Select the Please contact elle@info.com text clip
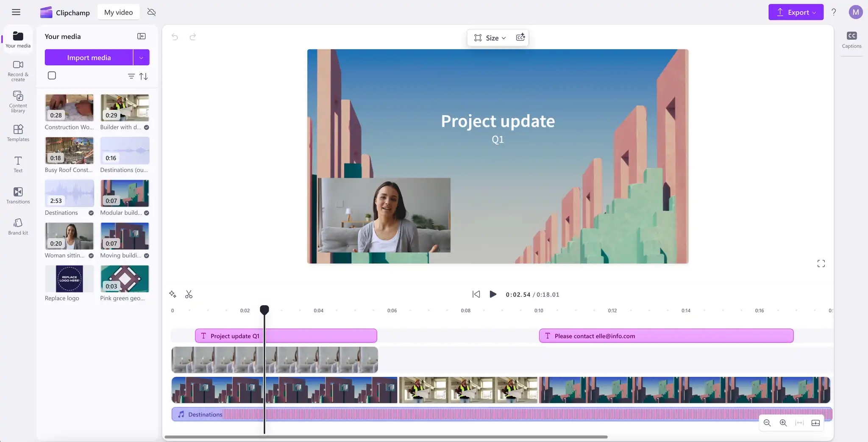868x442 pixels. click(x=666, y=336)
